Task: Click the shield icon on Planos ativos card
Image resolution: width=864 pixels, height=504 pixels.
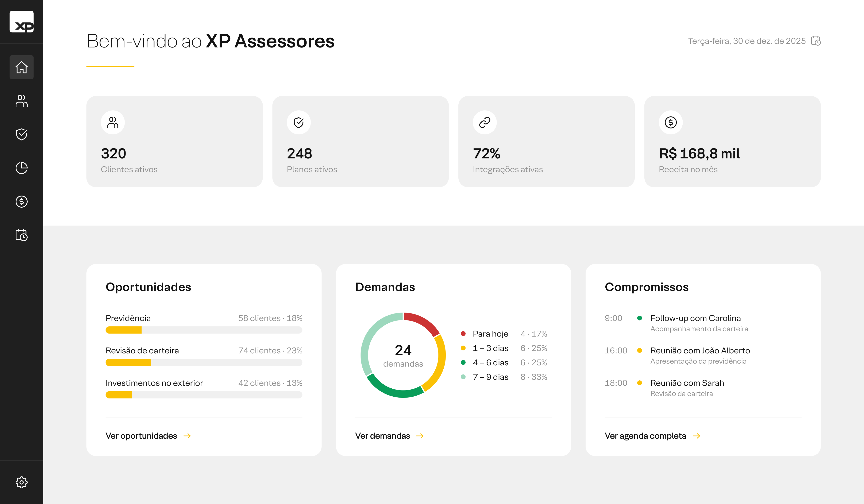Action: click(299, 122)
